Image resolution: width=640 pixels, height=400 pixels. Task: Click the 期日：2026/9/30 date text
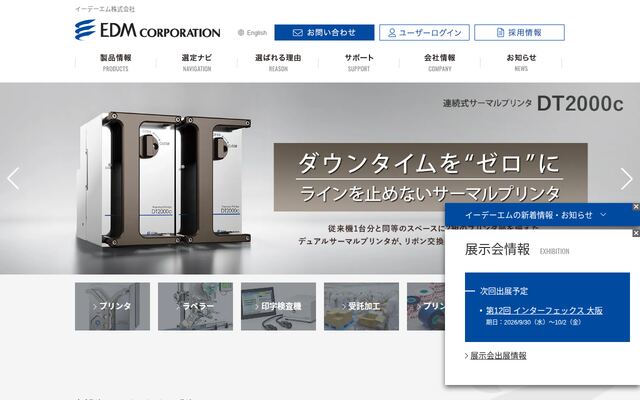click(x=533, y=322)
